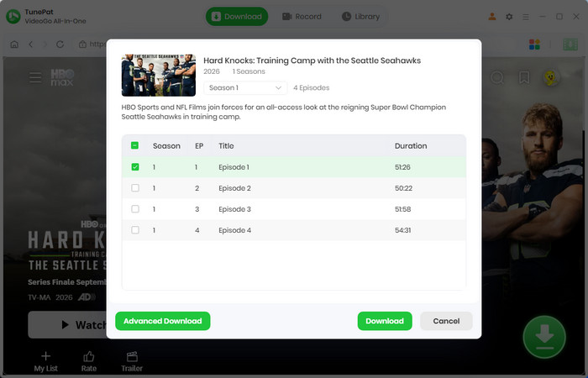Expand the Season 1 dropdown
This screenshot has height=378, width=588.
click(245, 87)
